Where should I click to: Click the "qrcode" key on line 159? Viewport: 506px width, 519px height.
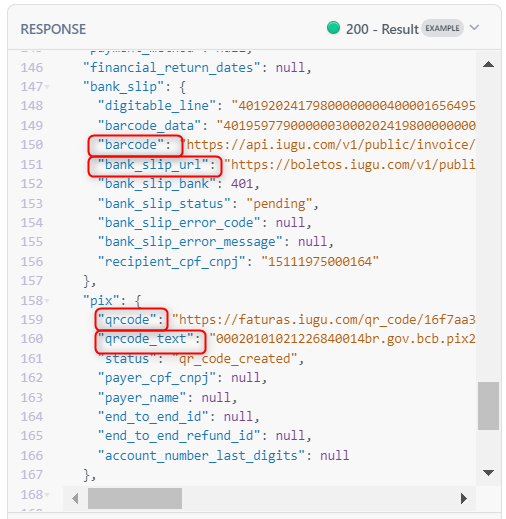[x=127, y=320]
